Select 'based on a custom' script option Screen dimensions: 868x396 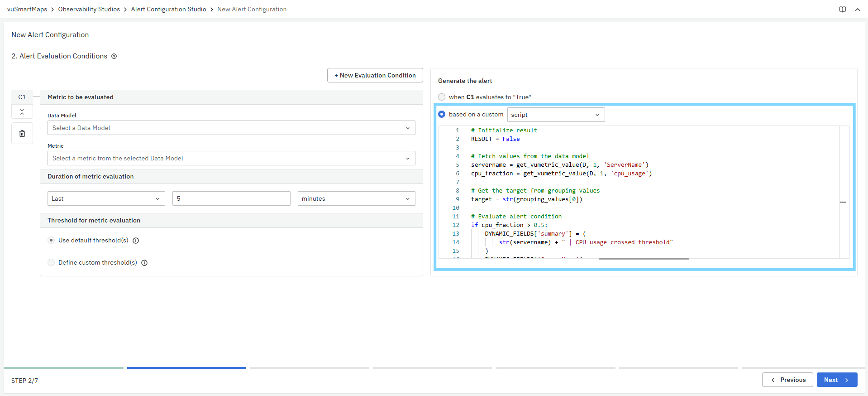pyautogui.click(x=442, y=115)
